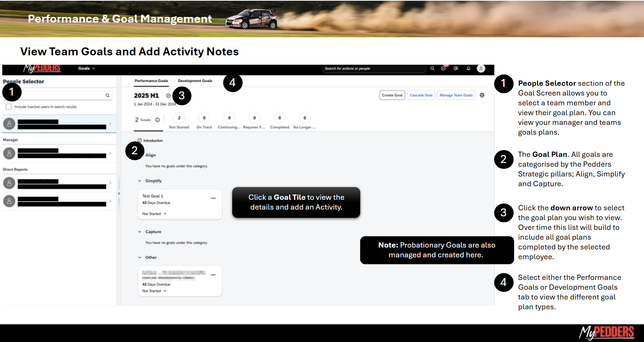This screenshot has width=644, height=342.
Task: Open the 2025 H1 goal plan dropdown arrow
Action: 168,96
